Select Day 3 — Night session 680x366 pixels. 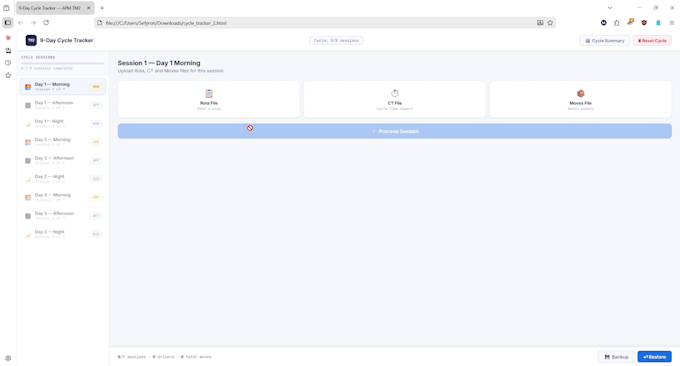pos(63,234)
